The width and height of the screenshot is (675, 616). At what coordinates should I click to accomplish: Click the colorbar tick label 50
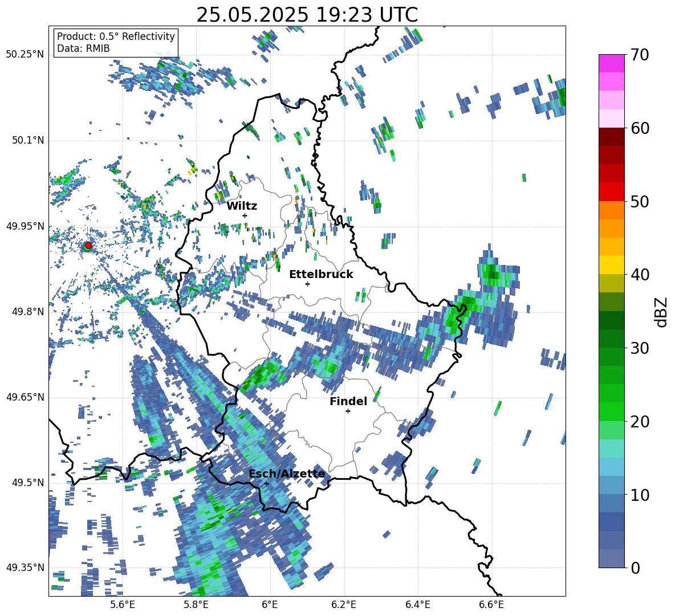(640, 201)
